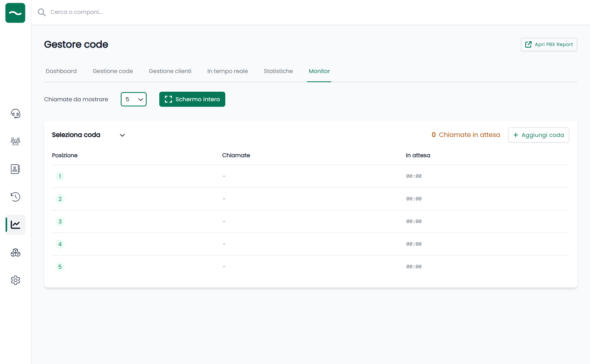Open the call history clock icon

pos(15,197)
